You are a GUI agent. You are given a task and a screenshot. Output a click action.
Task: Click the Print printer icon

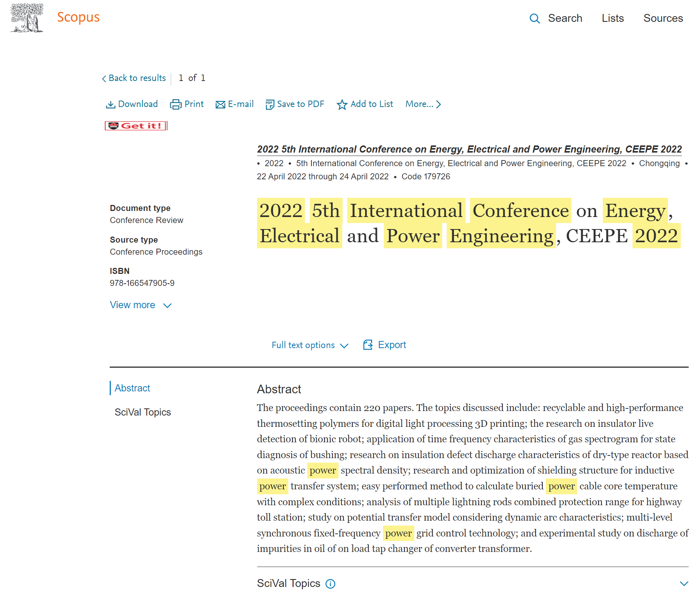click(176, 104)
